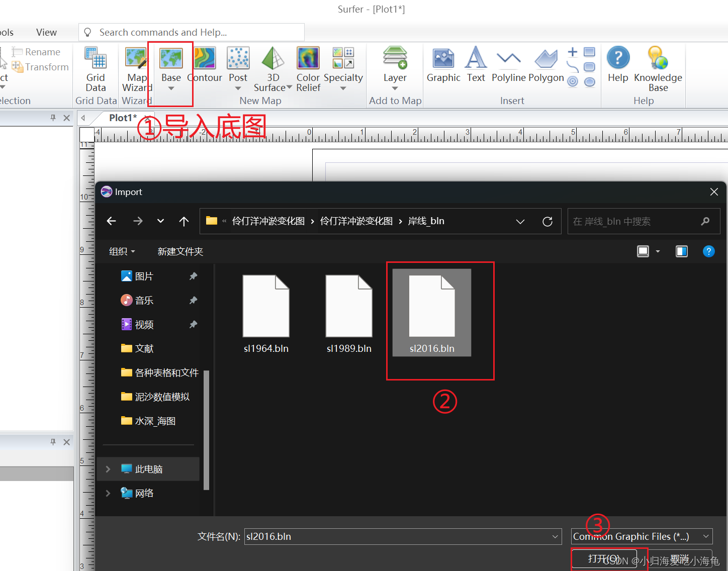The image size is (728, 571).
Task: Change view mode dropdown arrow
Action: pyautogui.click(x=658, y=251)
